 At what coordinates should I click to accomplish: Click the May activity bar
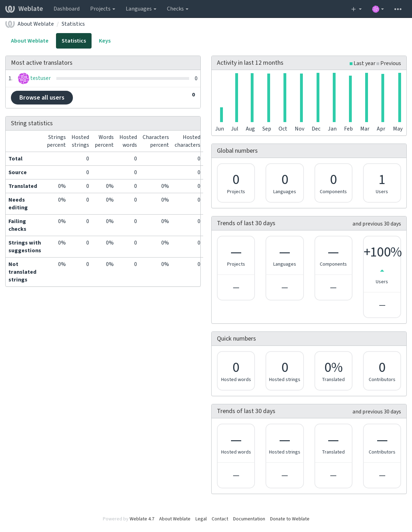pyautogui.click(x=400, y=97)
